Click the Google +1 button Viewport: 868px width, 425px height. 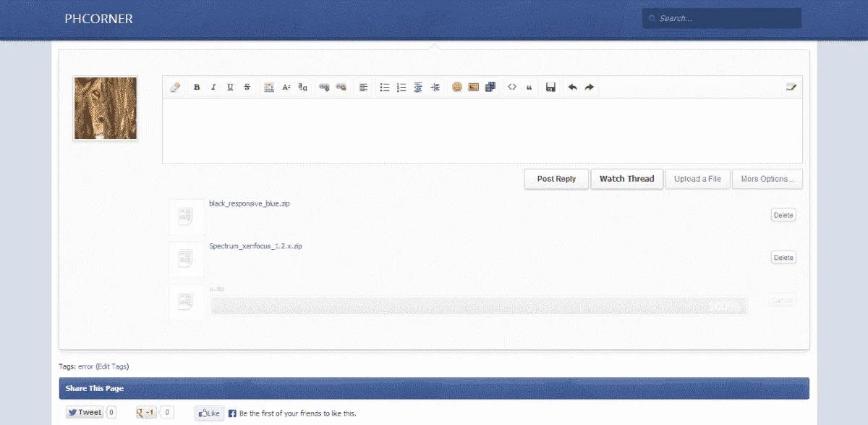tap(146, 412)
